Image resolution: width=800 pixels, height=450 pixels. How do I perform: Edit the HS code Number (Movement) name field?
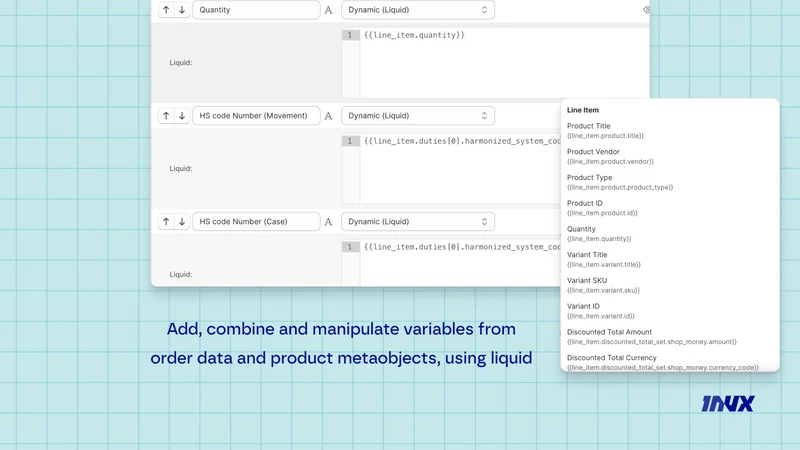coord(256,116)
